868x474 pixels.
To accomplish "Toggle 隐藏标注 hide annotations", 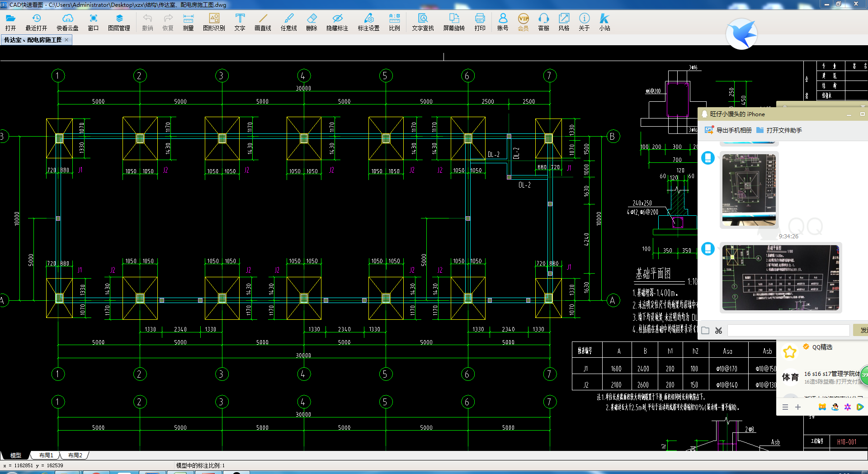I will point(337,22).
